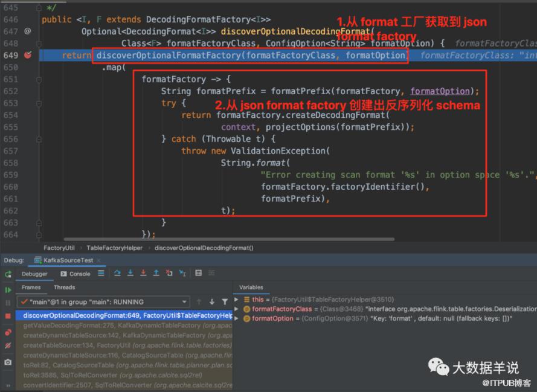Viewport: 537px width, 392px height.
Task: Rerun the KafkaSourceTest debug session
Action: point(8,274)
